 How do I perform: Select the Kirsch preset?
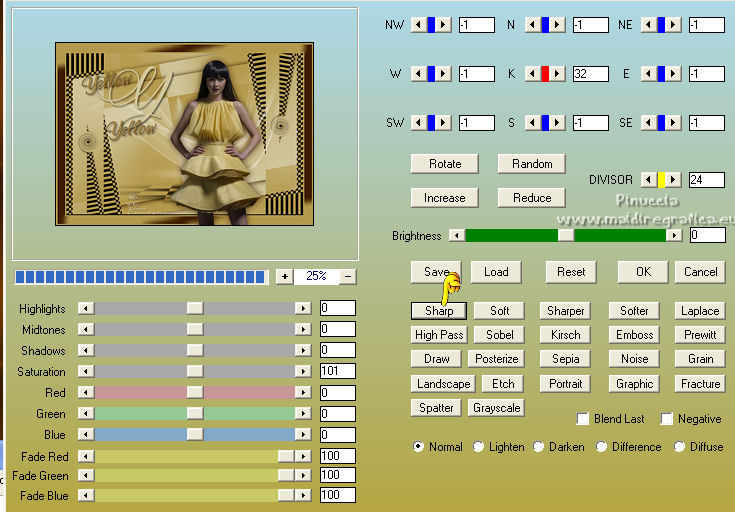coord(565,335)
